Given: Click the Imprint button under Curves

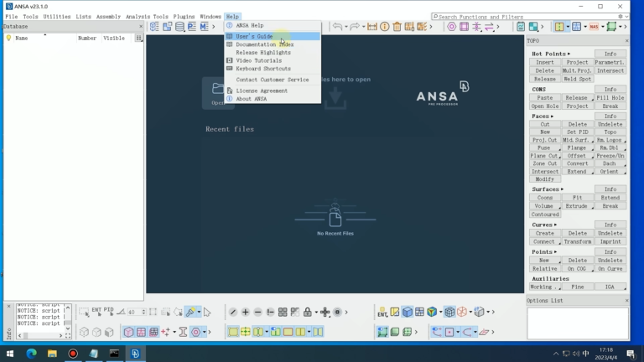Looking at the screenshot, I should pyautogui.click(x=610, y=241).
